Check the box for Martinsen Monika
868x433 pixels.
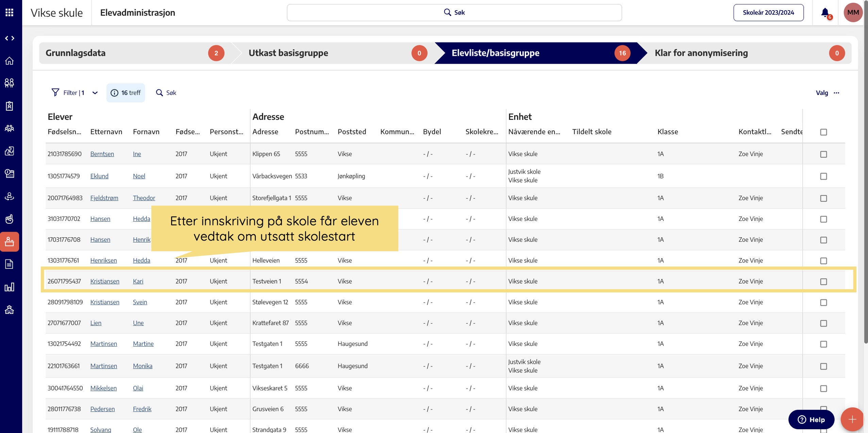click(x=823, y=366)
